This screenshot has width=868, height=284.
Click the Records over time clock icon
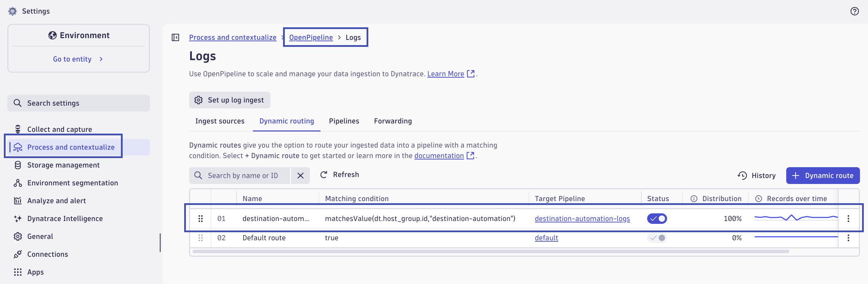pyautogui.click(x=759, y=199)
